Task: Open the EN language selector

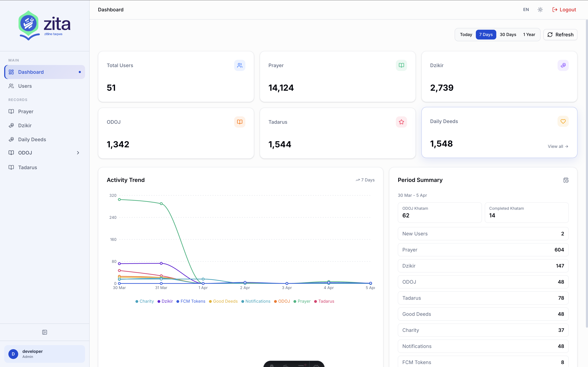Action: pos(526,10)
